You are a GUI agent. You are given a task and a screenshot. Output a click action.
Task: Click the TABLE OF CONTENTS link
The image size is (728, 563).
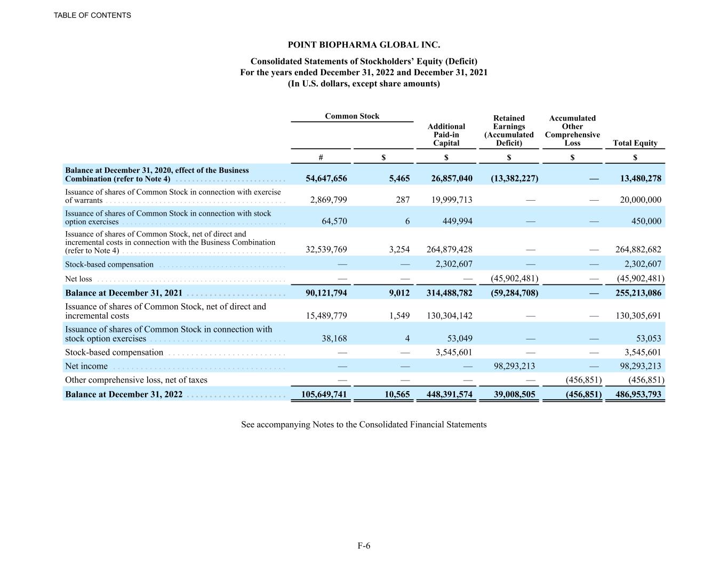pyautogui.click(x=92, y=15)
